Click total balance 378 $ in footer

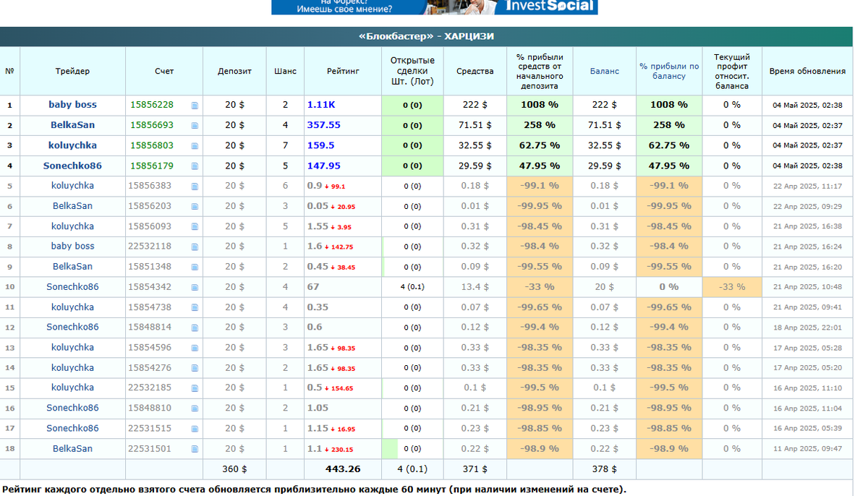[x=604, y=469]
